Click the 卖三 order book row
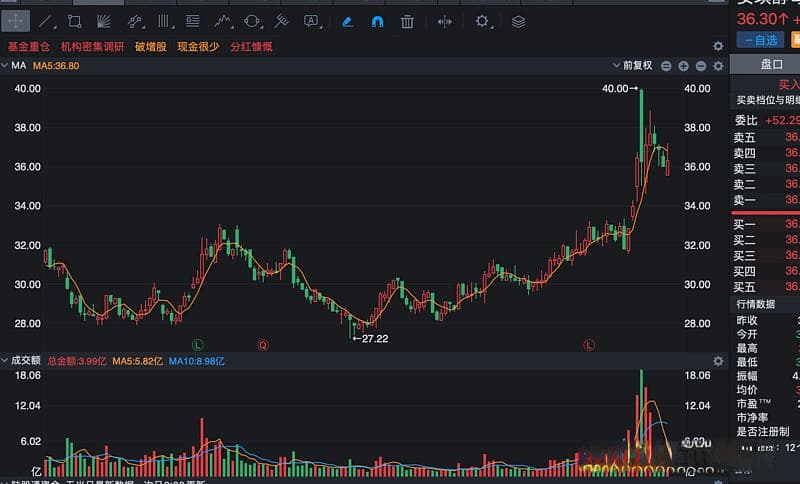Image resolution: width=800 pixels, height=484 pixels. click(765, 169)
